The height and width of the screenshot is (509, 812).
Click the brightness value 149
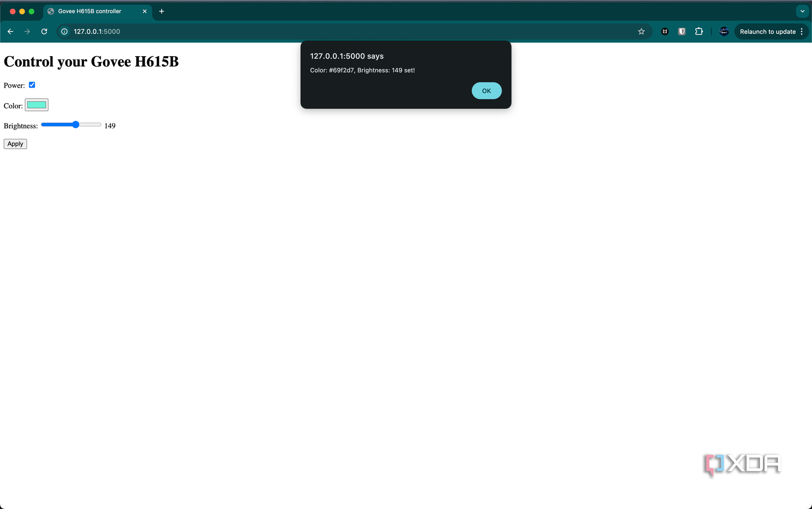pyautogui.click(x=110, y=126)
